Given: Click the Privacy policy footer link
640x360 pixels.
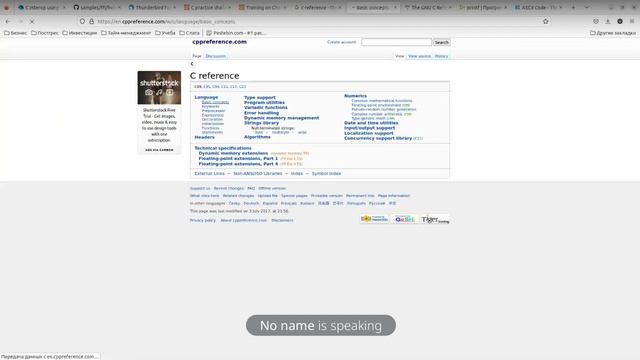Looking at the screenshot, I should point(202,220).
